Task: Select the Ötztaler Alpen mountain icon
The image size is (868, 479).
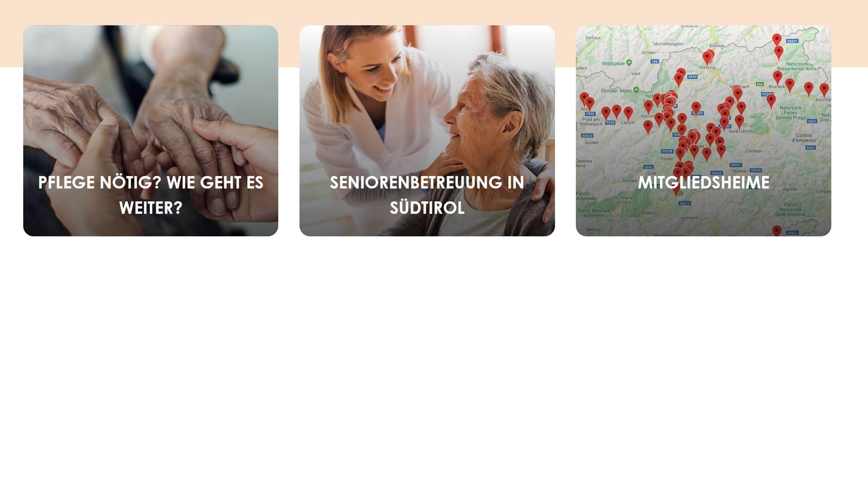Action: click(636, 90)
